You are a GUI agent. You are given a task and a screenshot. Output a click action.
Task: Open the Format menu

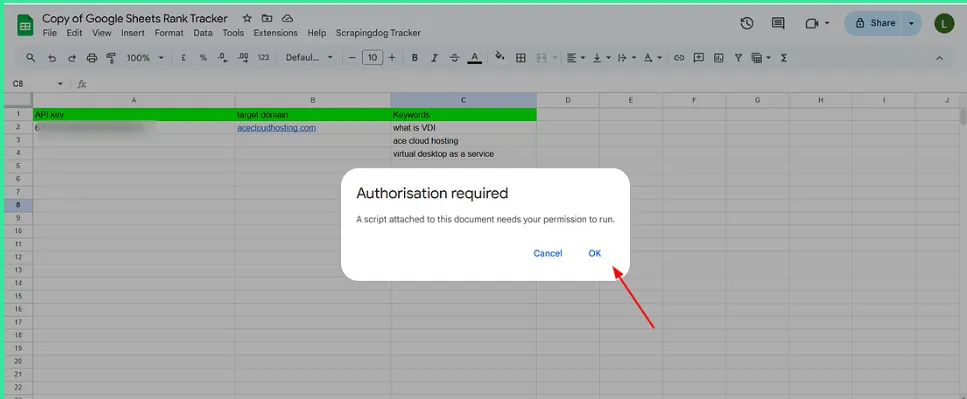pyautogui.click(x=169, y=33)
